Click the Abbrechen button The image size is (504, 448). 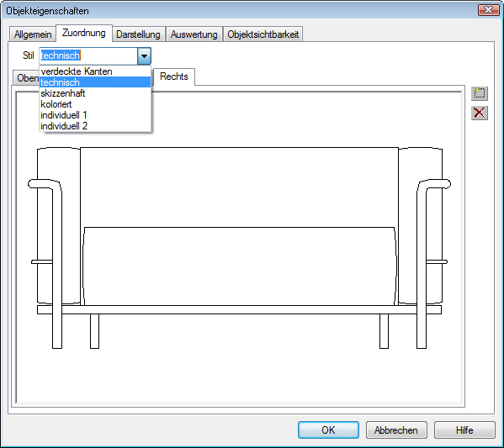(x=396, y=430)
